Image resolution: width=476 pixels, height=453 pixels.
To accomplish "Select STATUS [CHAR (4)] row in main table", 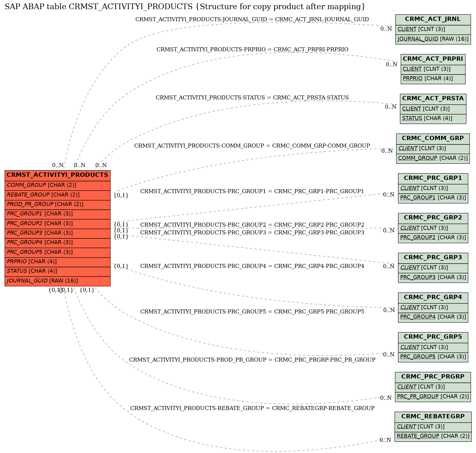I will pyautogui.click(x=58, y=271).
